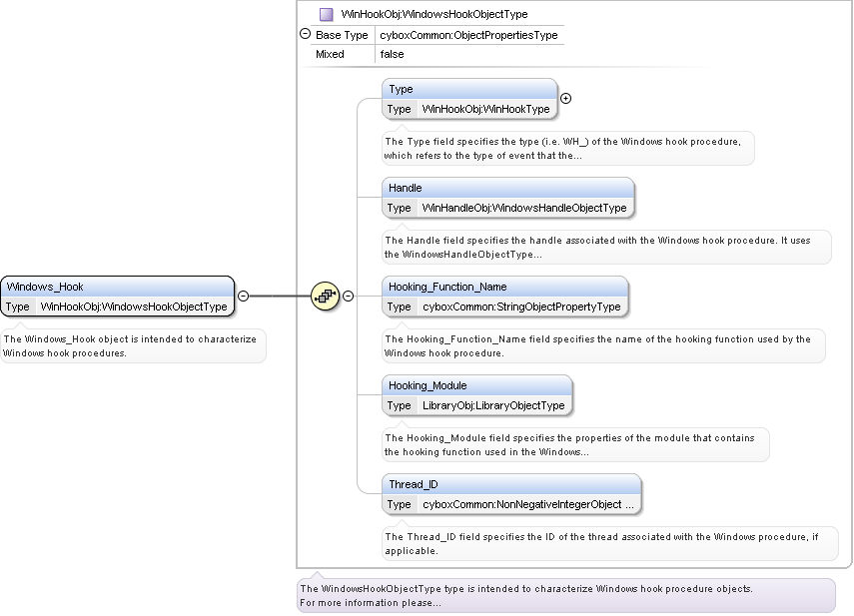The height and width of the screenshot is (616, 854).
Task: Click the yellow sequence compositor icon
Action: [x=326, y=297]
